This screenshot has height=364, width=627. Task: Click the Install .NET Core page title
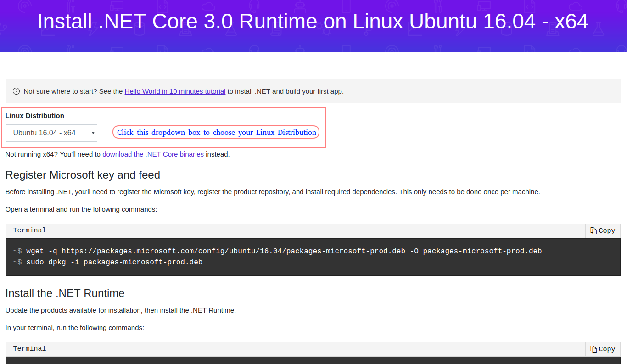313,21
